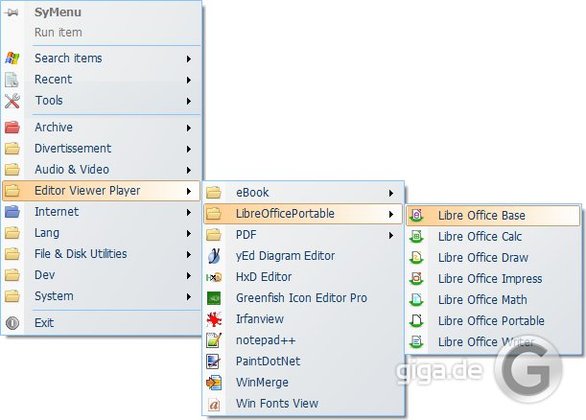Screen dimensions: 586x420
Task: Click the pin icon beside SyMenu
Action: point(12,12)
